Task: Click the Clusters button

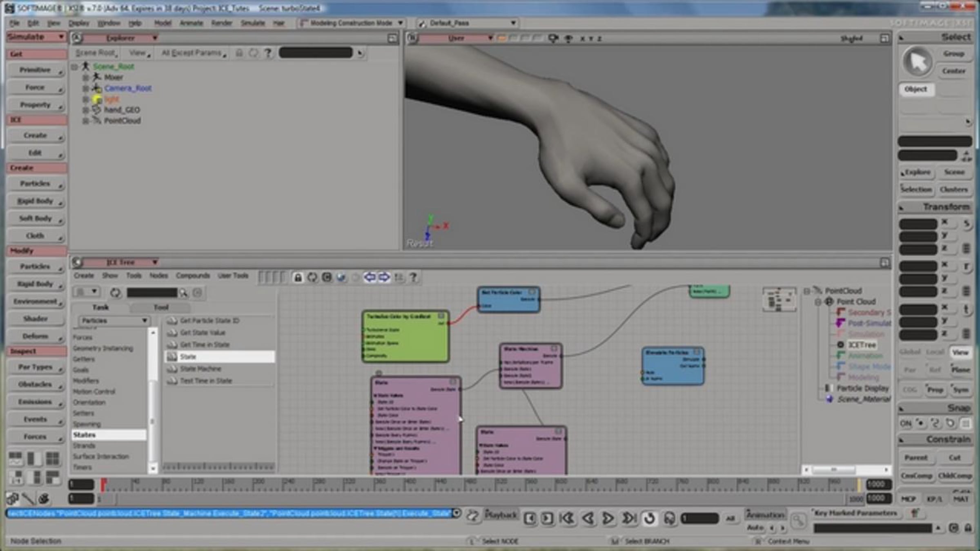Action: [x=954, y=189]
